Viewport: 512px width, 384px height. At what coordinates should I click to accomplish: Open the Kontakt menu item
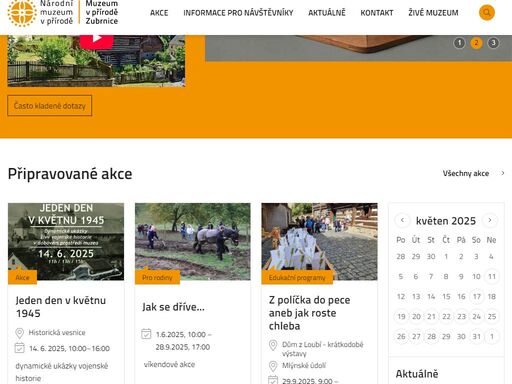point(377,13)
